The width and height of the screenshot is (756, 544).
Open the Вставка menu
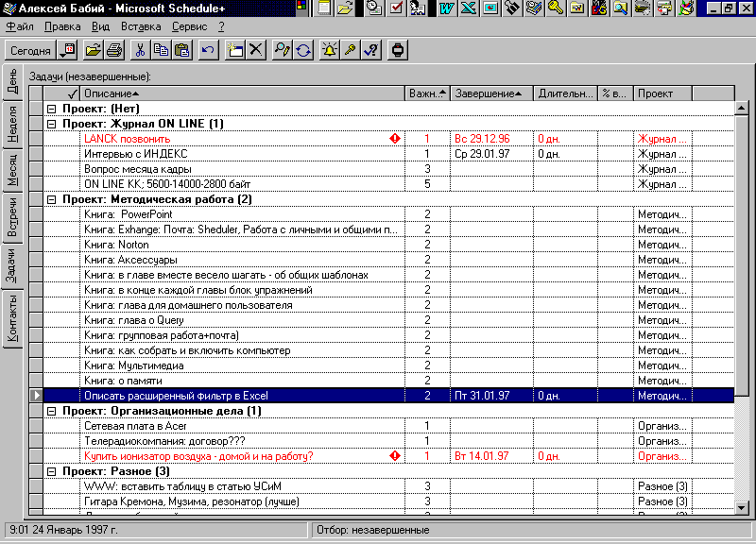[x=141, y=27]
